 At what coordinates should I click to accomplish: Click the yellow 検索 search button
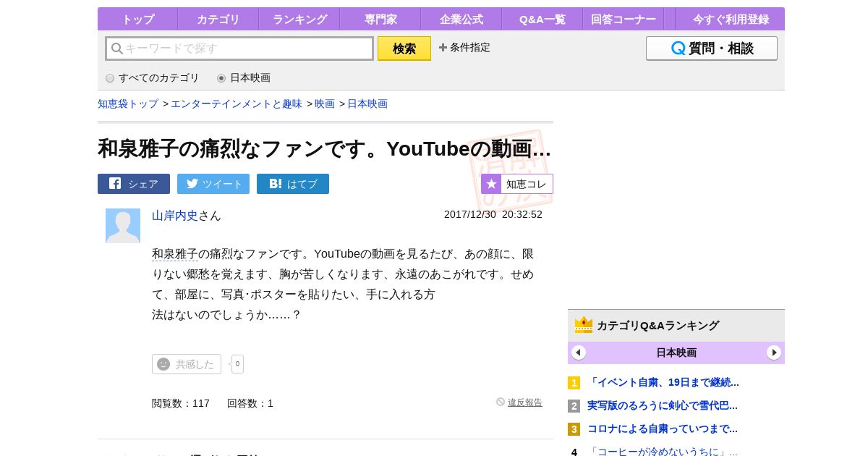coord(404,48)
